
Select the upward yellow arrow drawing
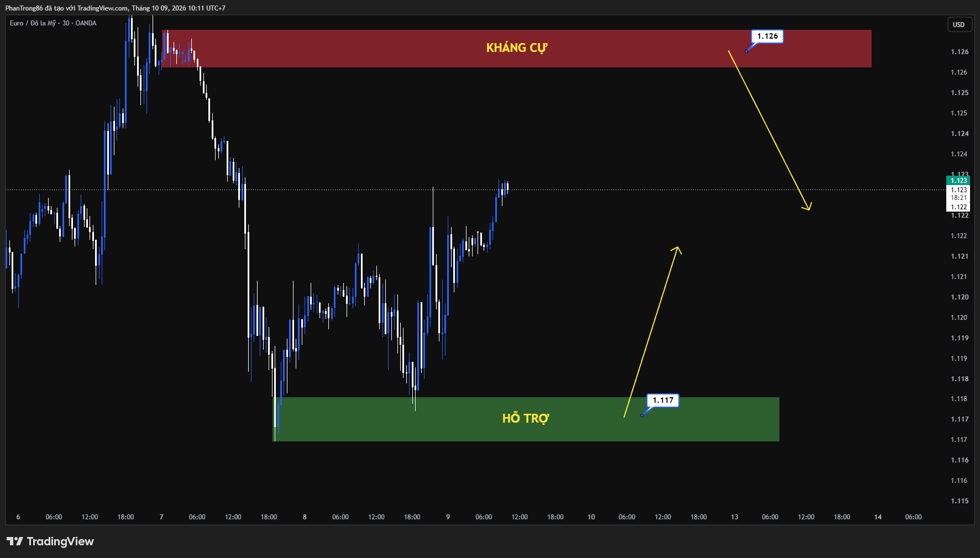click(x=652, y=331)
